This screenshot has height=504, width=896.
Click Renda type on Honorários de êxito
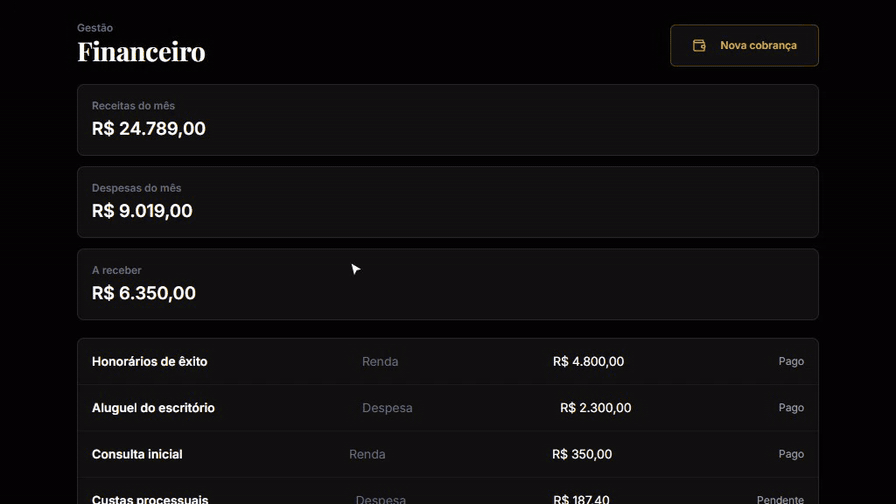click(x=380, y=362)
